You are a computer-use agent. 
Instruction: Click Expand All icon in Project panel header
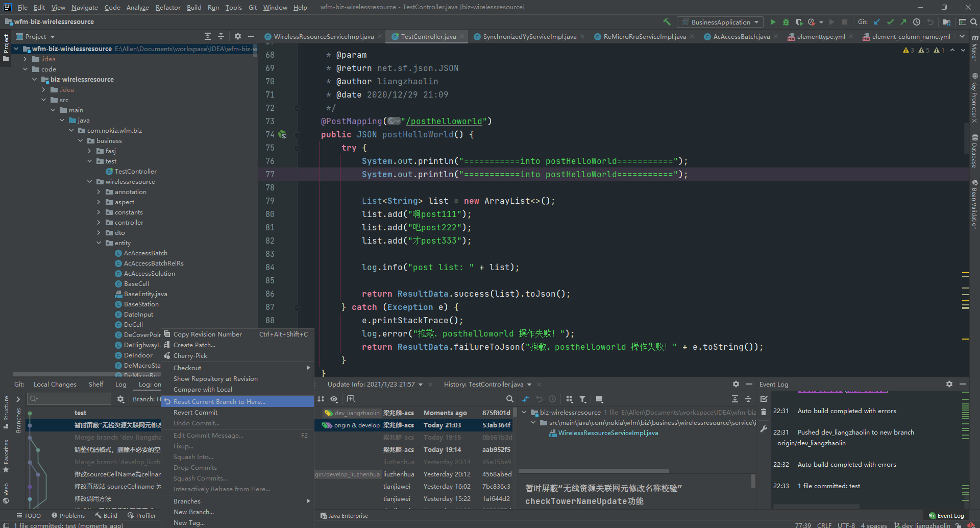pos(208,36)
